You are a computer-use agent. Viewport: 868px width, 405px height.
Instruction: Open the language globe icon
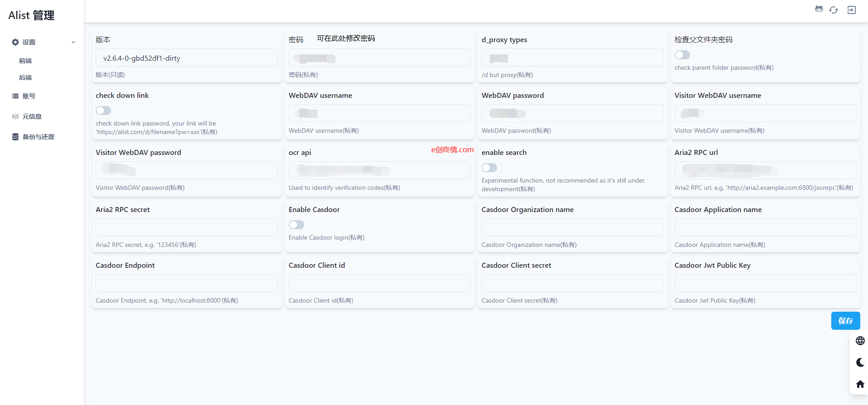point(860,341)
